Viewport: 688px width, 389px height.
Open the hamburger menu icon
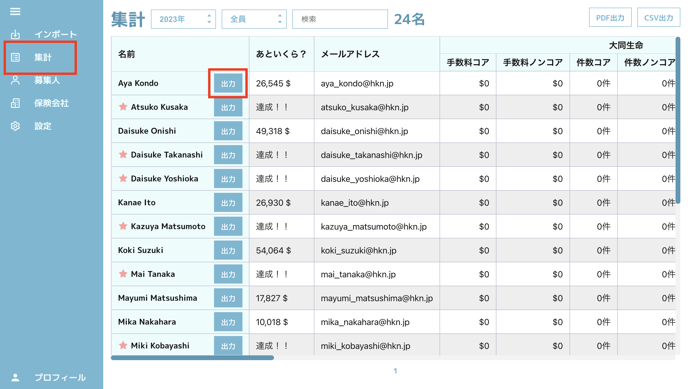15,11
